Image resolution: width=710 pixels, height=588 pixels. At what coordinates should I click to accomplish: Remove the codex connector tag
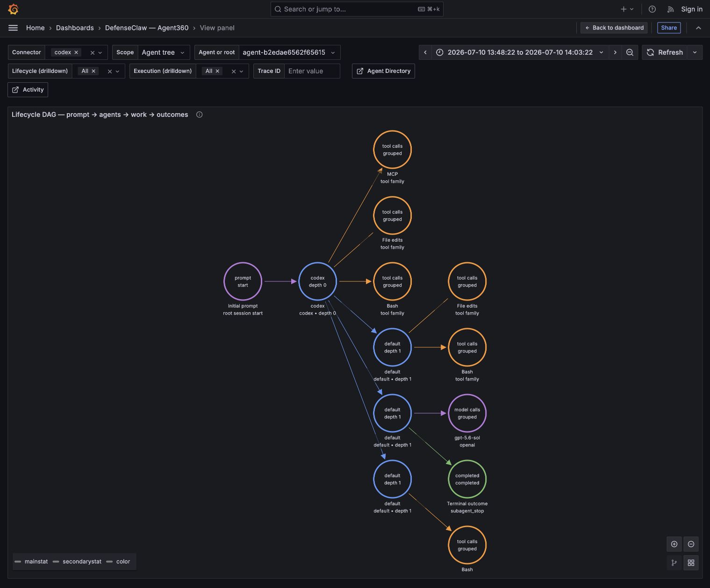[x=76, y=52]
